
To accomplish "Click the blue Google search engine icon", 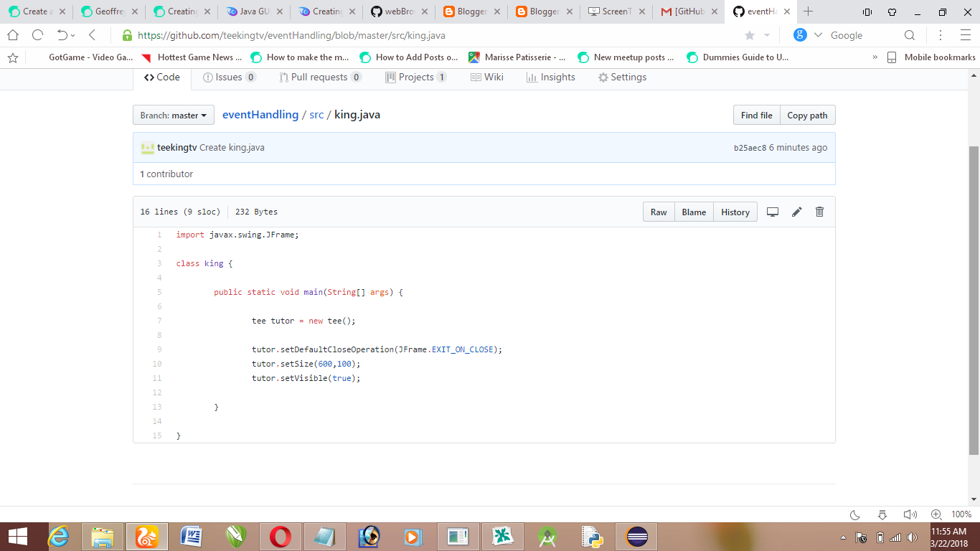I will [800, 35].
